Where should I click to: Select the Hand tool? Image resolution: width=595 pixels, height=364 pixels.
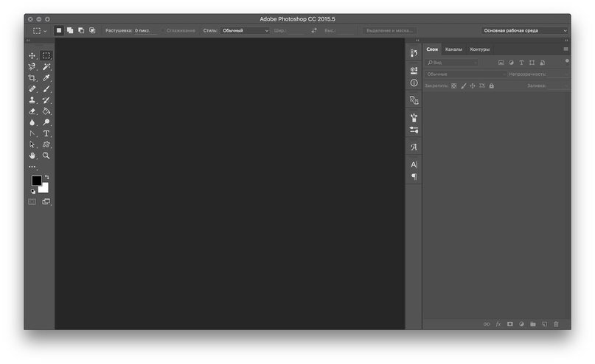pos(32,155)
